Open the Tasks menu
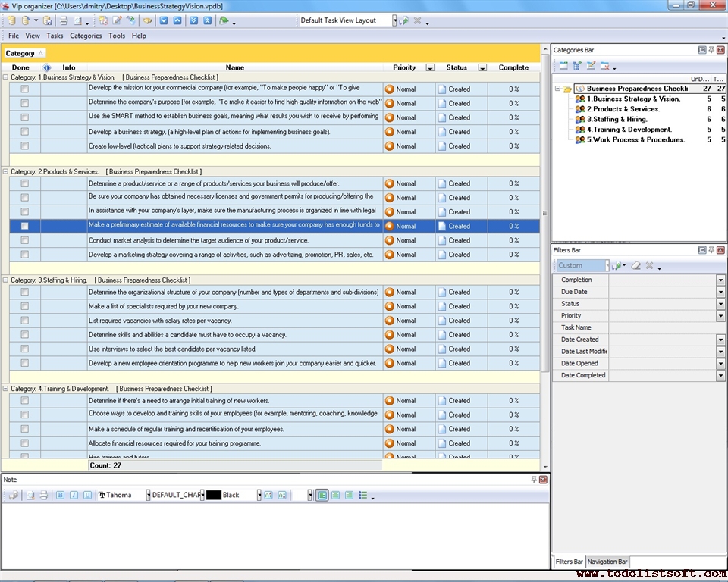This screenshot has height=582, width=728. [x=55, y=36]
